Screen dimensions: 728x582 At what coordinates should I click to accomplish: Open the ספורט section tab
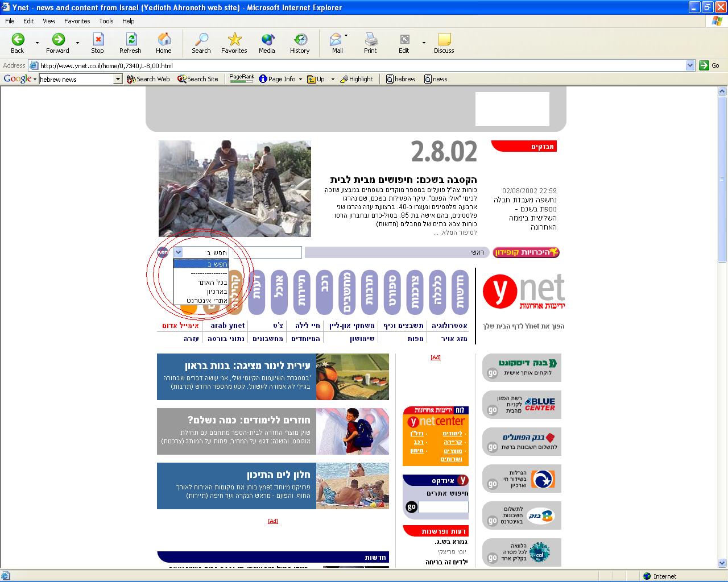click(392, 292)
